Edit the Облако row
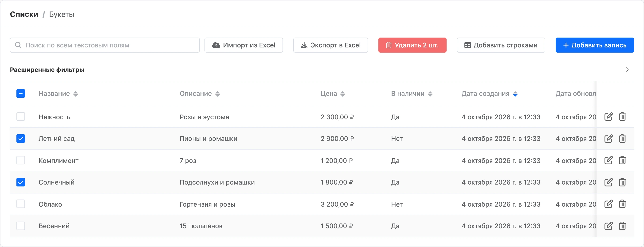 click(x=608, y=204)
